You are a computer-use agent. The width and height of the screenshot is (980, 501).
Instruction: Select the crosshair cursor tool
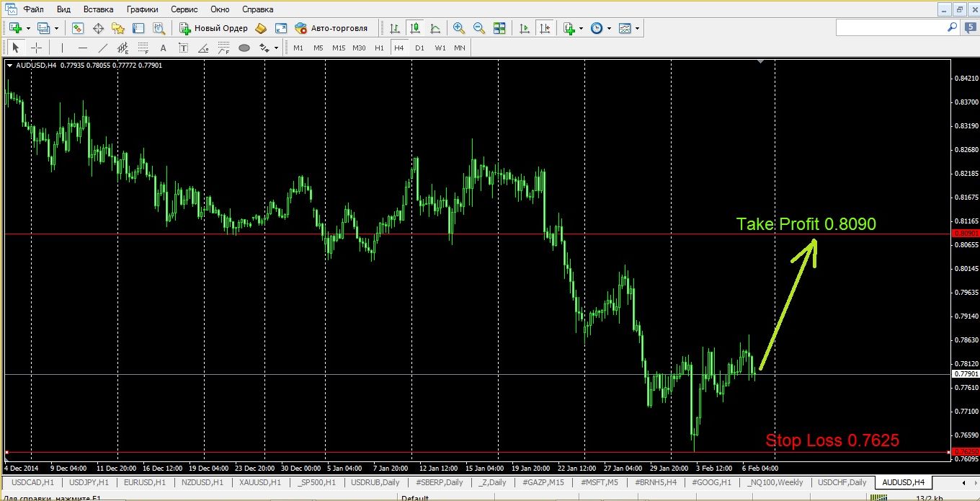(x=36, y=48)
